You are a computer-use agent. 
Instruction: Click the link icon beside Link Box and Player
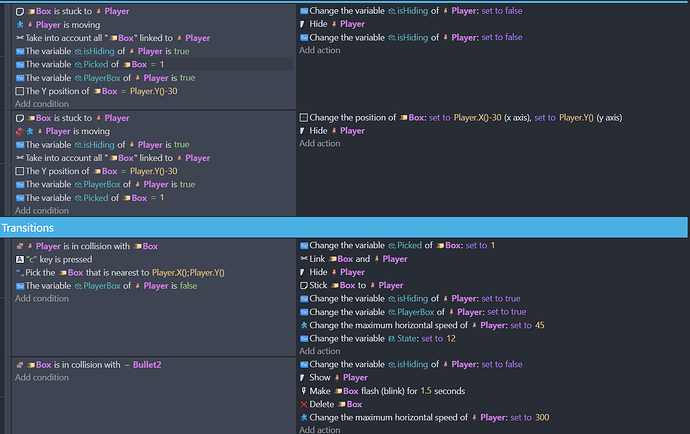(304, 259)
